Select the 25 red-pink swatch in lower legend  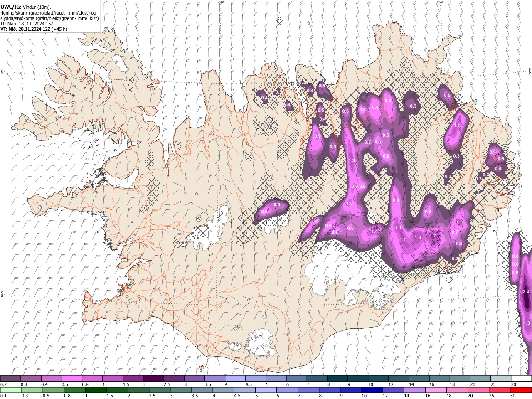tap(499, 390)
